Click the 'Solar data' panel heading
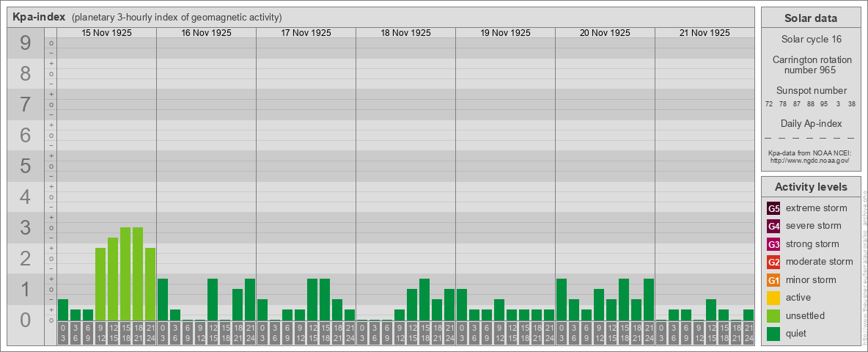 [x=810, y=18]
